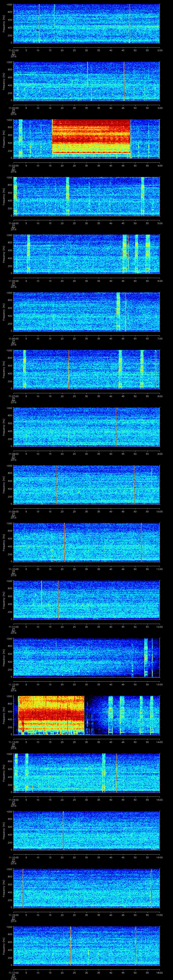Click the '11:13:00' start time label
The width and height of the screenshot is (173, 980).
13,742
